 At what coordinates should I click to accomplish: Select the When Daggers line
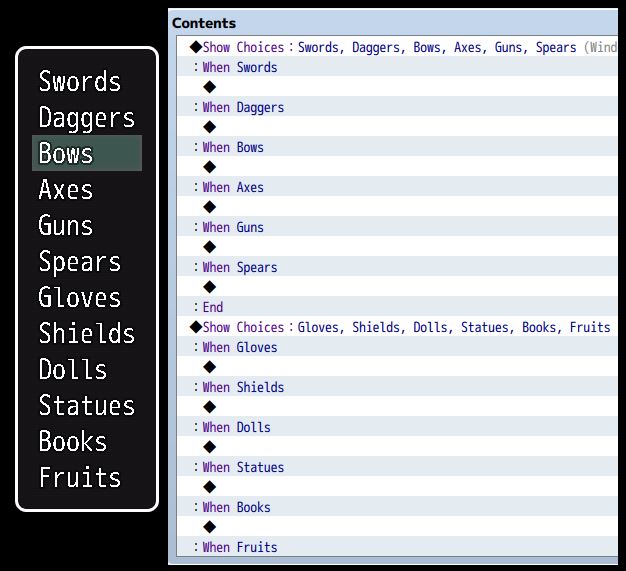tap(397, 107)
